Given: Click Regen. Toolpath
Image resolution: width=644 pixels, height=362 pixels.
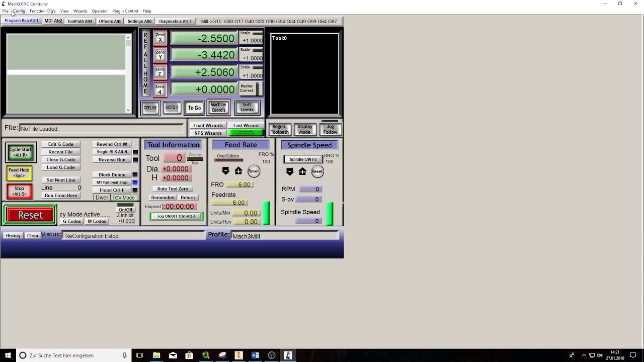Looking at the screenshot, I should point(280,129).
